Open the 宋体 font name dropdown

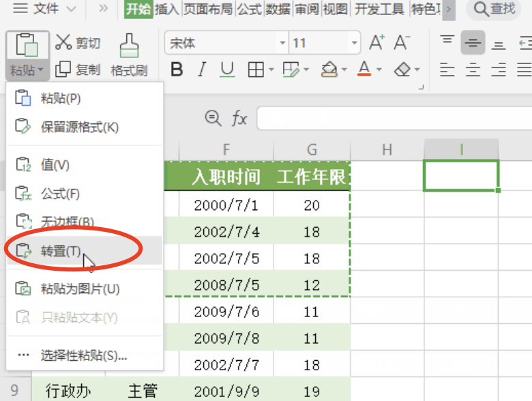(x=282, y=43)
